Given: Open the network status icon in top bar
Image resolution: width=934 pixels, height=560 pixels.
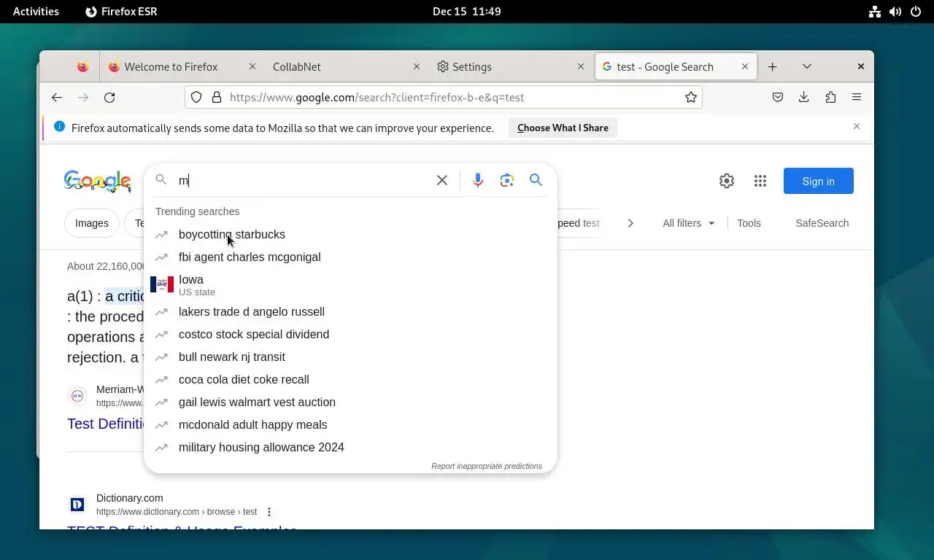Looking at the screenshot, I should click(874, 12).
